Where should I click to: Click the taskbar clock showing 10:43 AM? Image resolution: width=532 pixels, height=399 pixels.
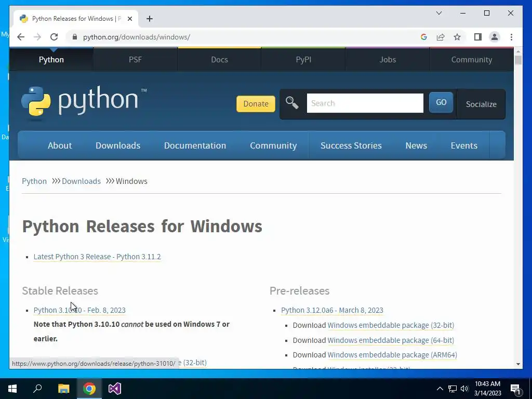point(487,389)
